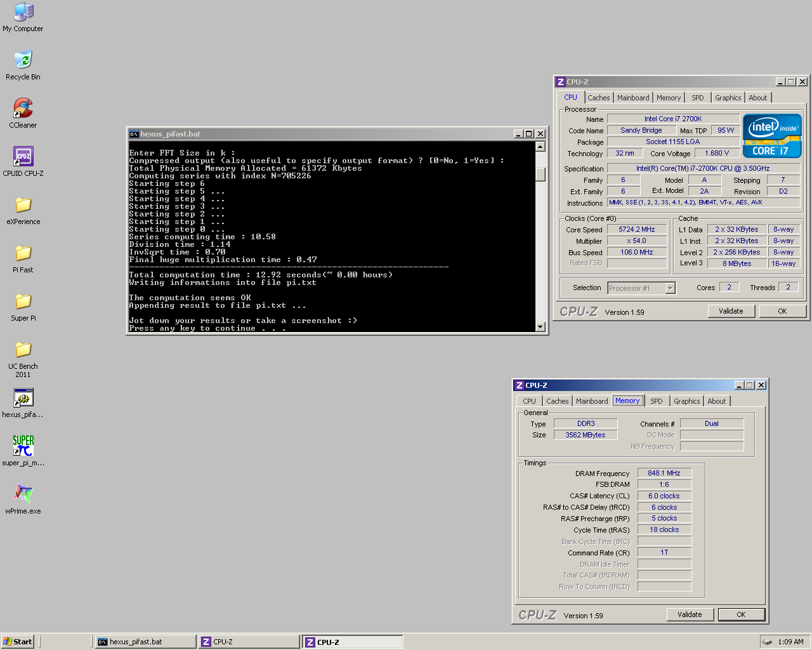
Task: Click the console scrollbar thumb
Action: pos(540,174)
